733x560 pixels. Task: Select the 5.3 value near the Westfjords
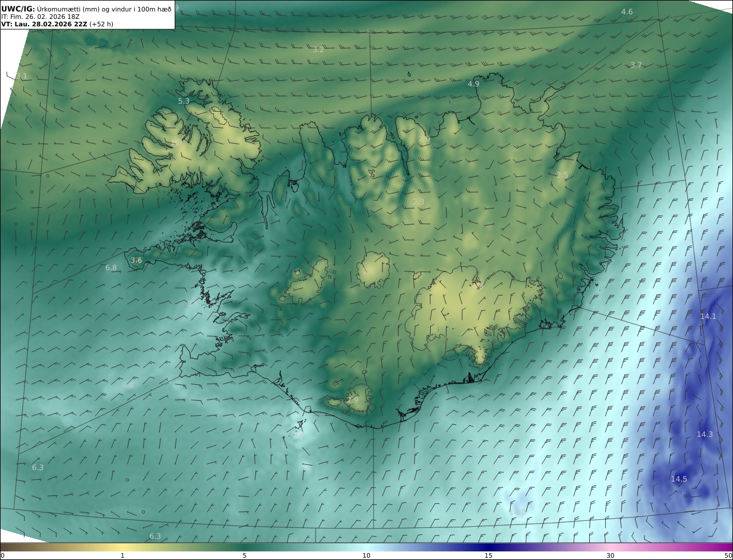coord(184,101)
